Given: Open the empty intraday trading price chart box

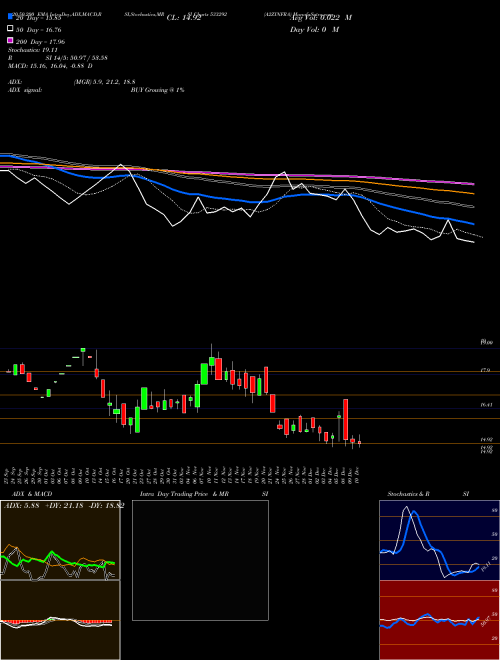Looking at the screenshot, I should 200,560.
